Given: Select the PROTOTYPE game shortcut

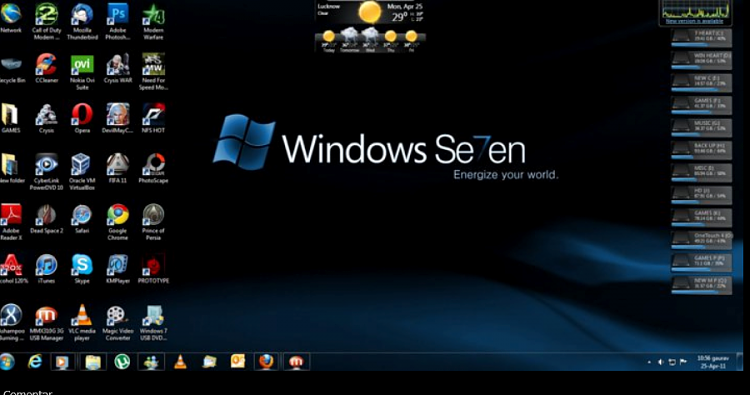Looking at the screenshot, I should point(153,269).
